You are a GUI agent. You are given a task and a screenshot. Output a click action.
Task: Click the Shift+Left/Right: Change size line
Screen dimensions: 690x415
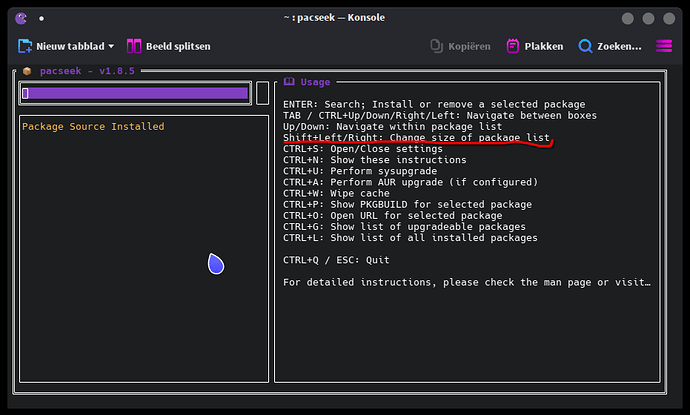pos(416,138)
